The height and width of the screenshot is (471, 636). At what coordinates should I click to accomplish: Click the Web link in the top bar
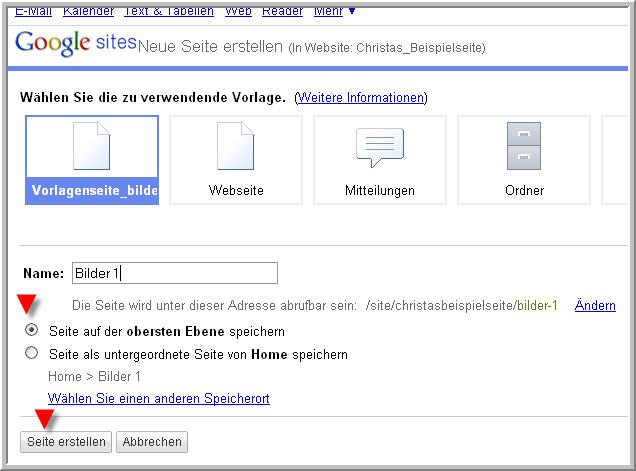click(x=238, y=11)
